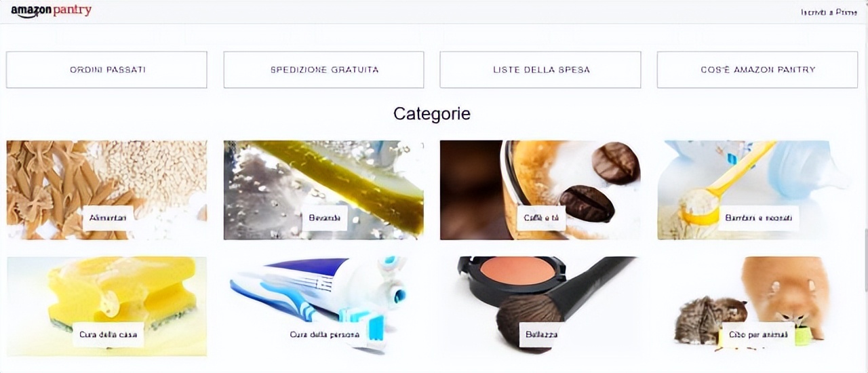Click the Alimentari label

pyautogui.click(x=108, y=218)
